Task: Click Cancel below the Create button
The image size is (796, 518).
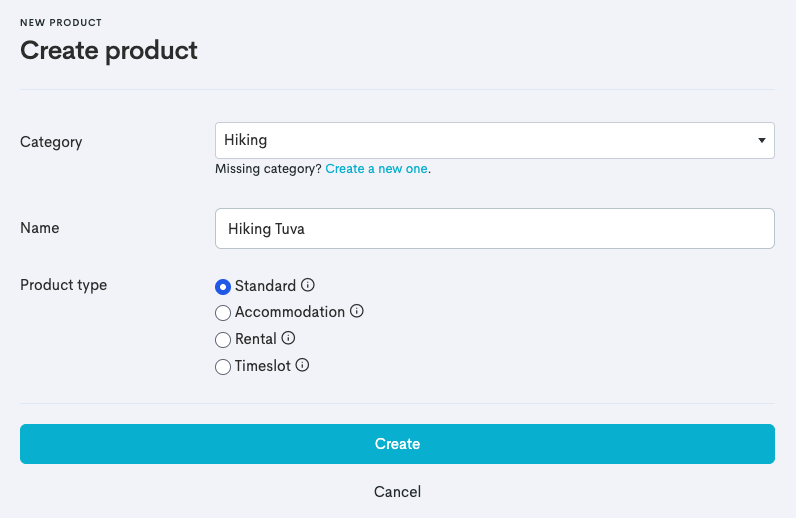Action: pos(397,492)
